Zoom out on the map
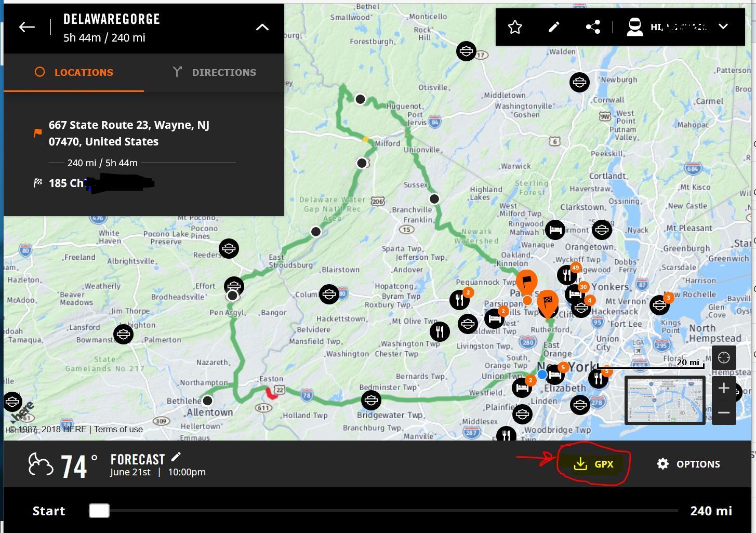The image size is (756, 533). click(724, 412)
